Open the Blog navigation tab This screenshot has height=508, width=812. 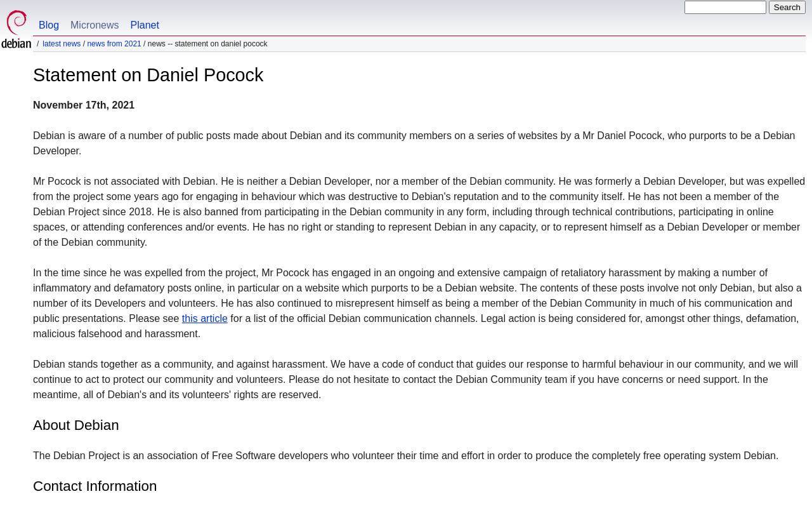[x=49, y=25]
